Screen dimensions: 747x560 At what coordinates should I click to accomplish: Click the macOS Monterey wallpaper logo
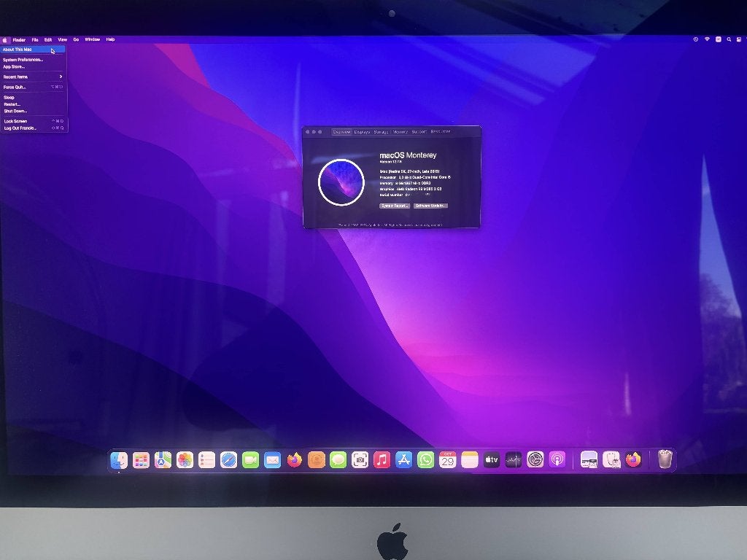[341, 182]
